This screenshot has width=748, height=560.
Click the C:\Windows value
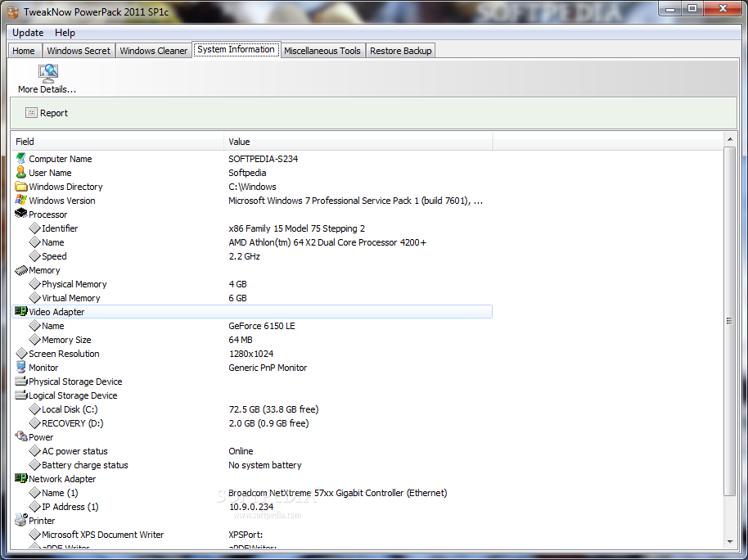(x=252, y=187)
